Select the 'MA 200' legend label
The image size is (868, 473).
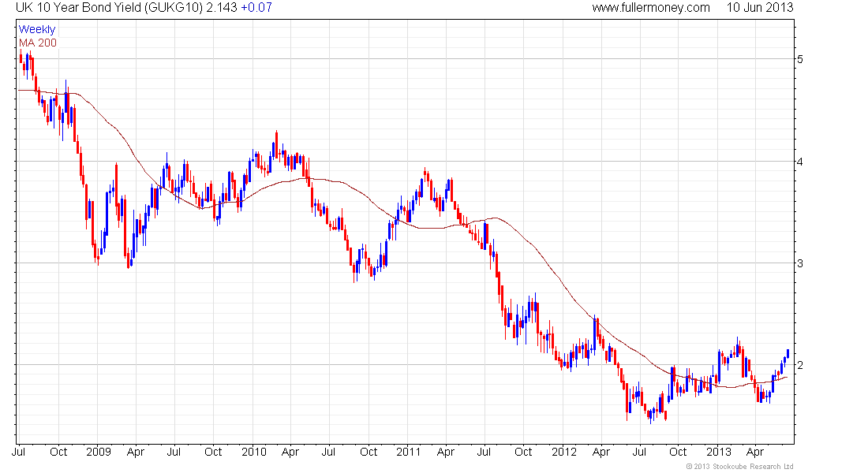pyautogui.click(x=38, y=43)
